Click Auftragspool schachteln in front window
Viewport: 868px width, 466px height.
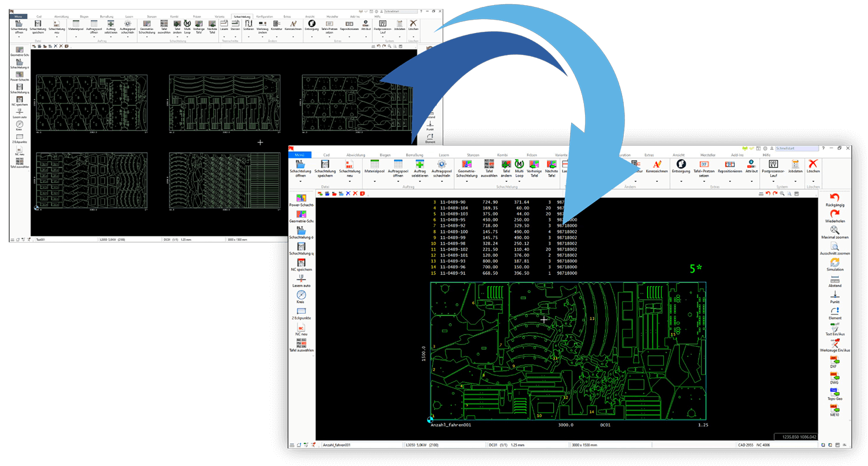(x=442, y=168)
